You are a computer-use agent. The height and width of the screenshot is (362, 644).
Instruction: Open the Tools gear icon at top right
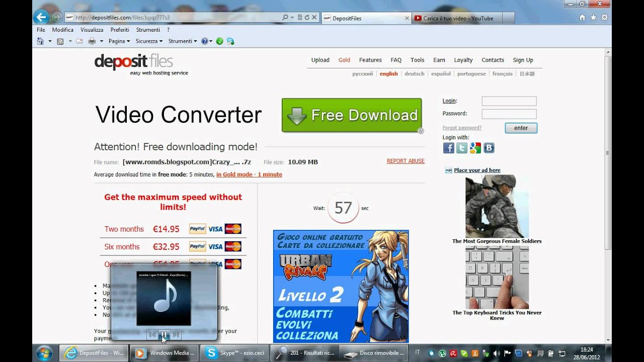click(x=604, y=17)
